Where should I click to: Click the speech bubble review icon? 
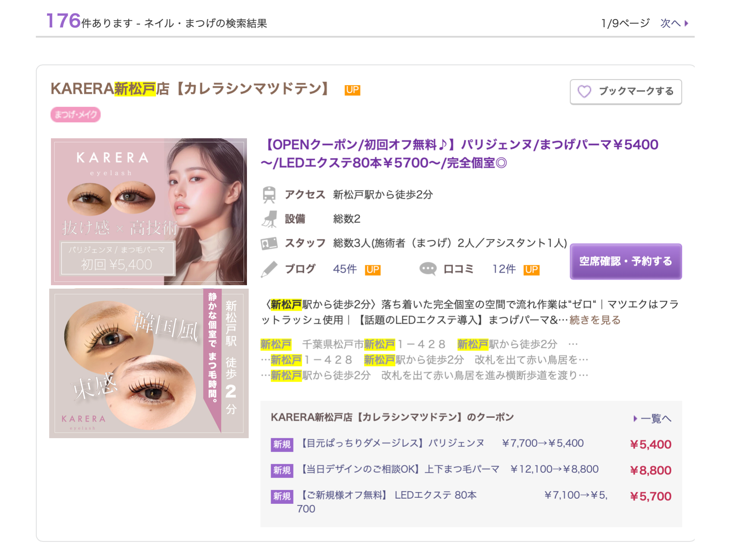428,269
